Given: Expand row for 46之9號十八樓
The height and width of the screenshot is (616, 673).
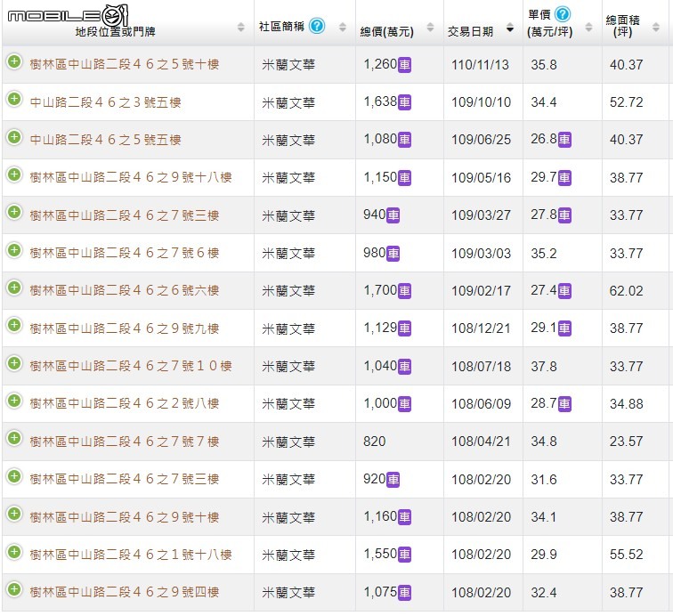Looking at the screenshot, I should click(14, 174).
